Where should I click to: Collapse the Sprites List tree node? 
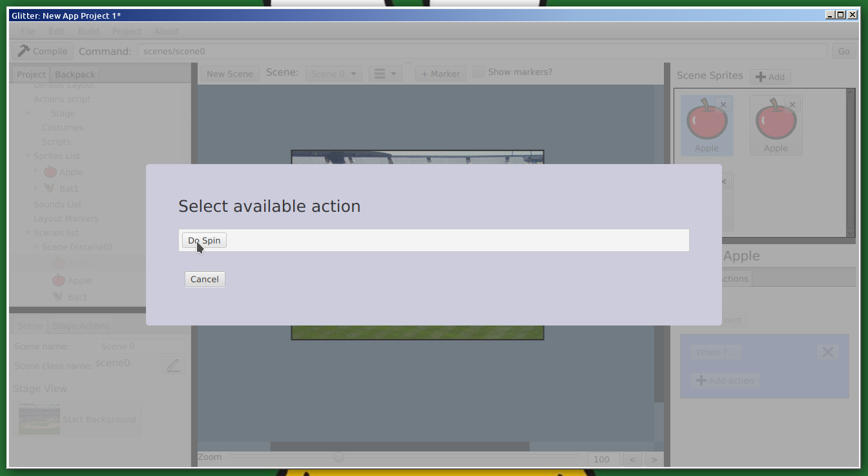28,156
